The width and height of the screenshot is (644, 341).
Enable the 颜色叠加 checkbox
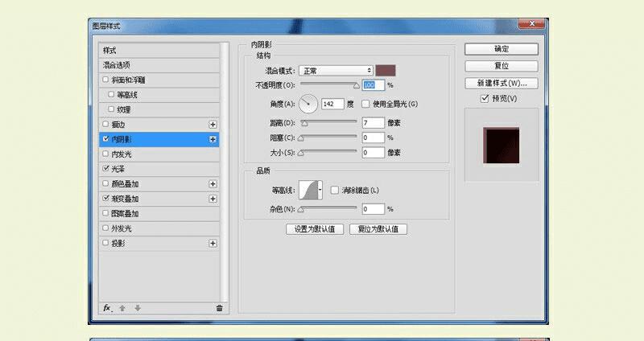(x=105, y=183)
